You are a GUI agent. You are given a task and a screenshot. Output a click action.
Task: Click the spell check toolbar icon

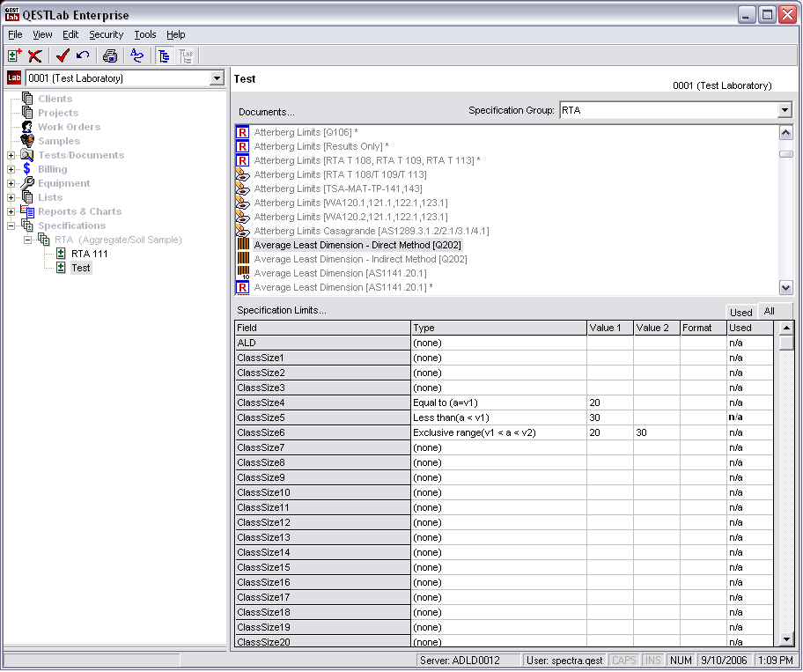pyautogui.click(x=136, y=56)
